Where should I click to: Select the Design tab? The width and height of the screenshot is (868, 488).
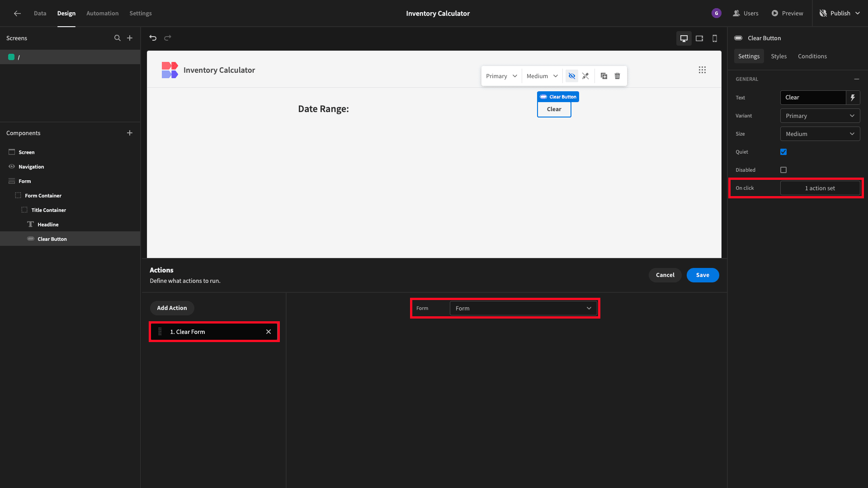pyautogui.click(x=66, y=13)
